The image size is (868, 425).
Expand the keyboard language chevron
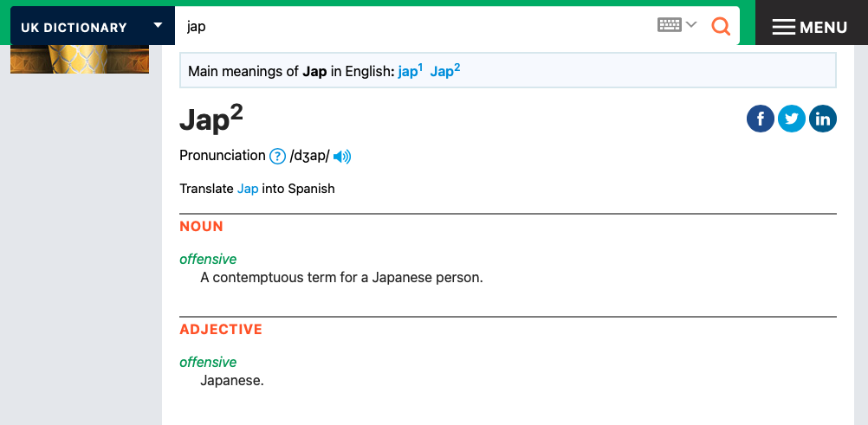(x=691, y=25)
